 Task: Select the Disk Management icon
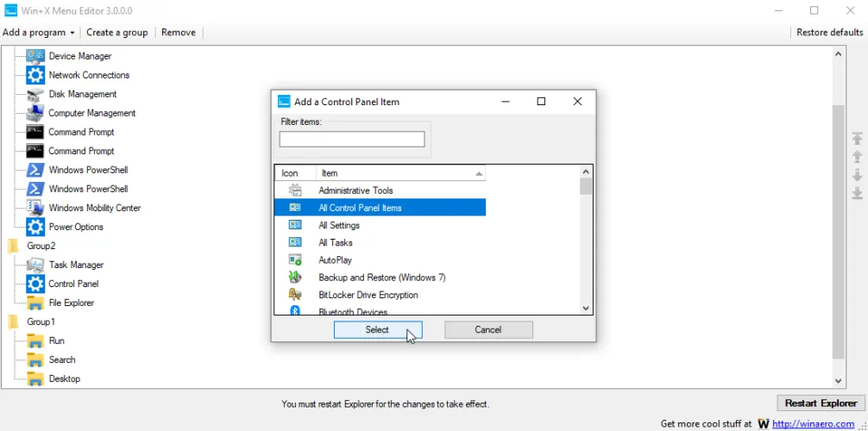[35, 94]
